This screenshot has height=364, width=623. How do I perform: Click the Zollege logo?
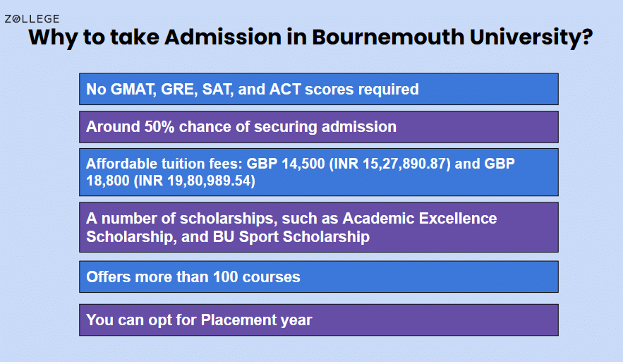click(x=32, y=18)
